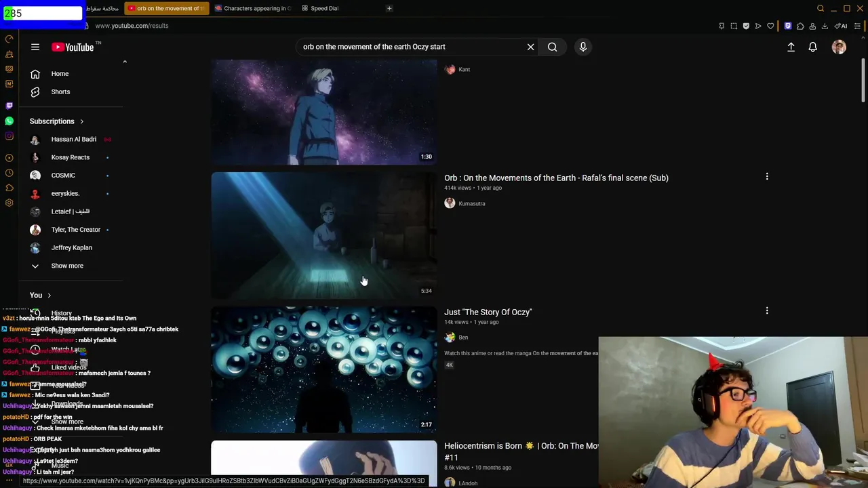
Task: Open 'Orb : On the Movements of the Earth - Rafal's final scene' title
Action: tap(556, 178)
